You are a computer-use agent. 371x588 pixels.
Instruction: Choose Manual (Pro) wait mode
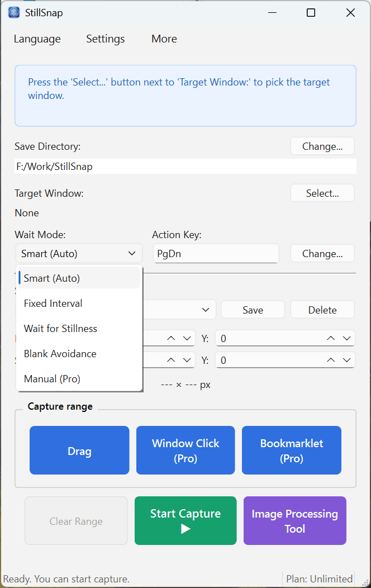[x=79, y=378]
